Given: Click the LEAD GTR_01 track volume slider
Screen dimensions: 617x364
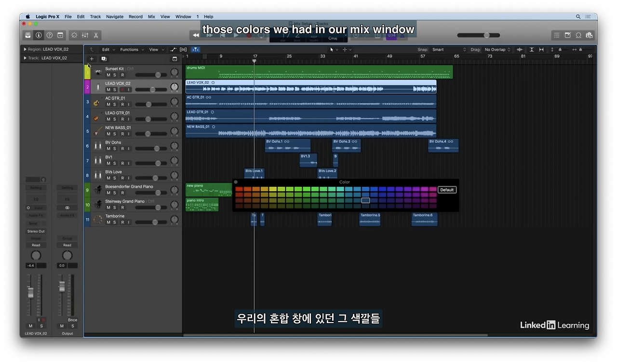Looking at the screenshot, I should point(150,119).
